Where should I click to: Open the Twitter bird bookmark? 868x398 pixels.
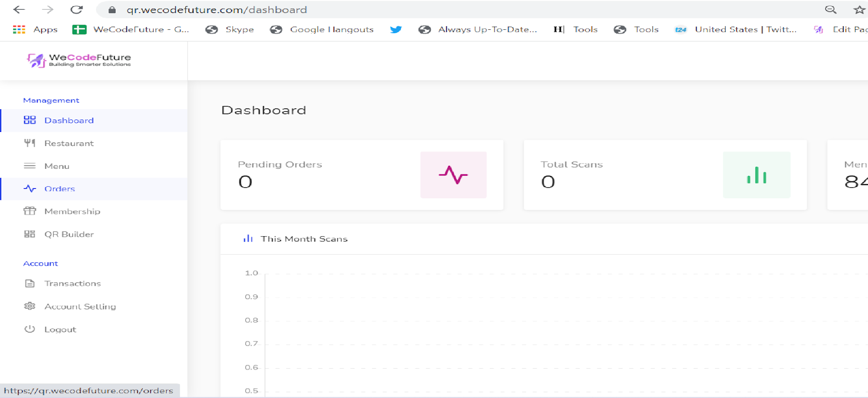396,29
